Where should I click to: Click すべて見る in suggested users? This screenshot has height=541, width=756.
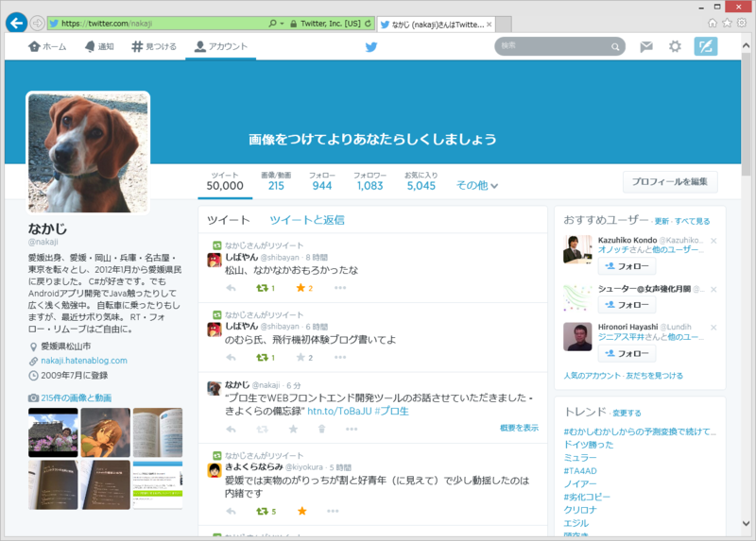point(692,221)
